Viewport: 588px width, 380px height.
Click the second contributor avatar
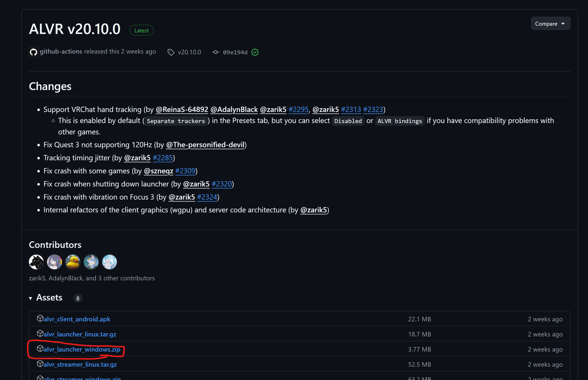click(54, 262)
